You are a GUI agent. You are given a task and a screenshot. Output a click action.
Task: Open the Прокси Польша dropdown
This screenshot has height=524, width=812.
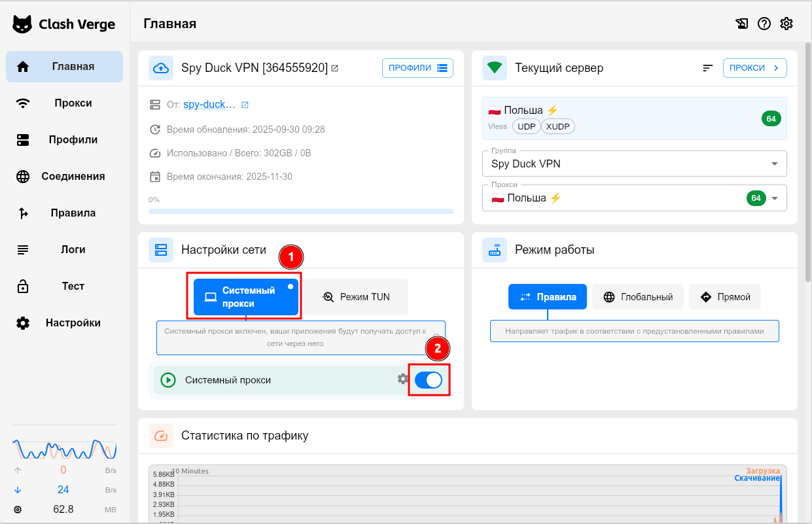pos(634,198)
